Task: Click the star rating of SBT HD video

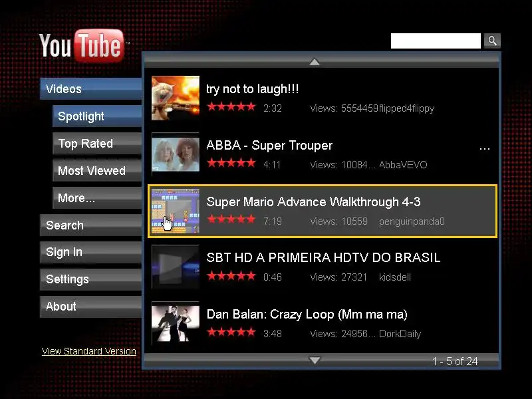Action: tap(231, 276)
